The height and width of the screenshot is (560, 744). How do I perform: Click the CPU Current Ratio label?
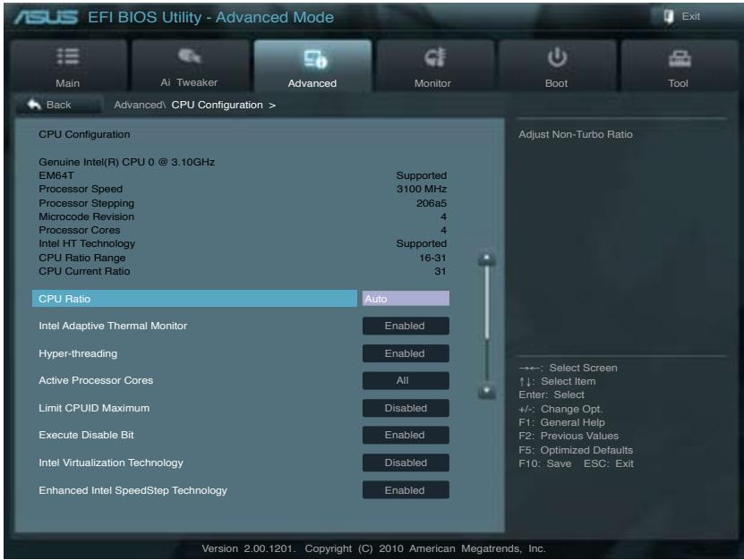[x=84, y=271]
